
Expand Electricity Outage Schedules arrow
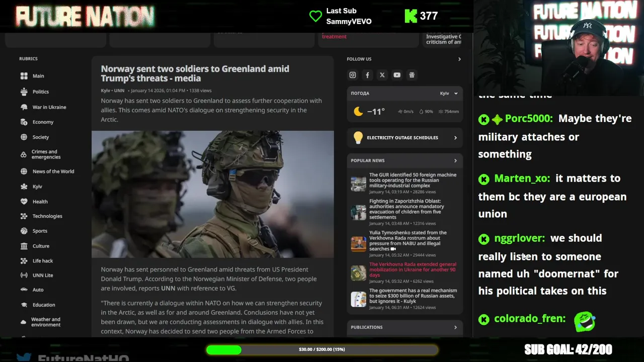pyautogui.click(x=455, y=137)
